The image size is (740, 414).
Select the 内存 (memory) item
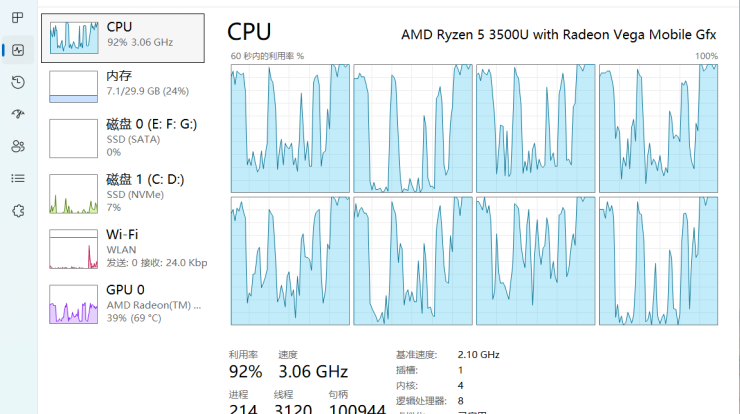[x=150, y=84]
